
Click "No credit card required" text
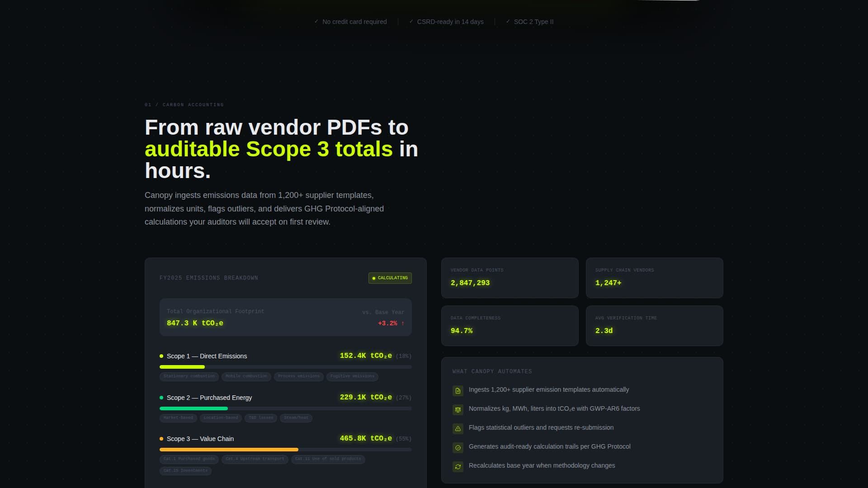point(354,22)
